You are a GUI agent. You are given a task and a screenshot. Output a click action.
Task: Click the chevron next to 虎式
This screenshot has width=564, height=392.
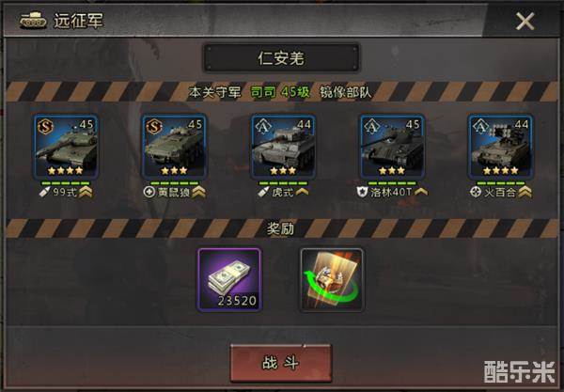tap(302, 192)
